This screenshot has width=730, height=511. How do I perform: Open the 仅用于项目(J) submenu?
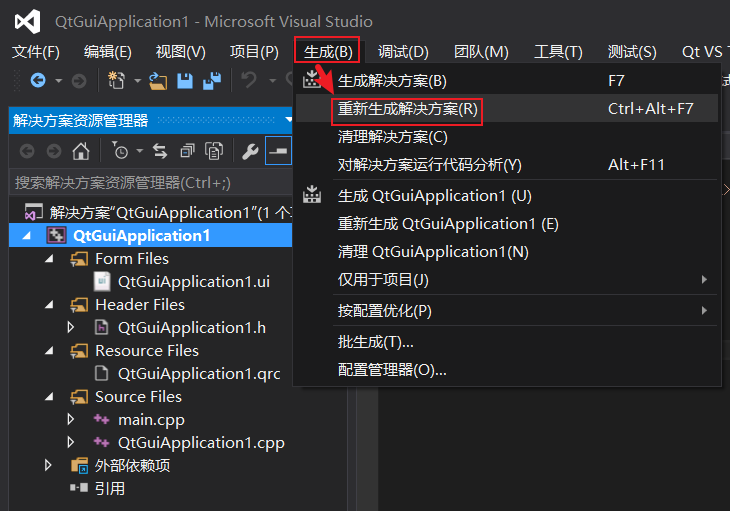[x=507, y=280]
